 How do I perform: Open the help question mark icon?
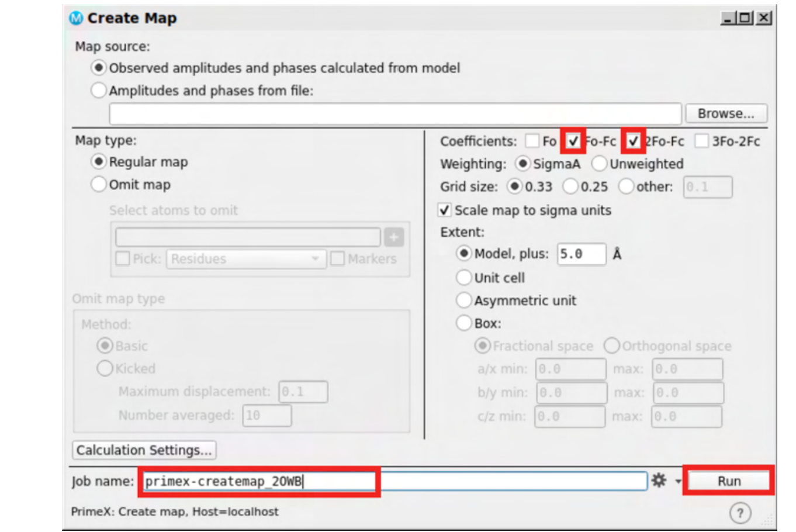[740, 513]
